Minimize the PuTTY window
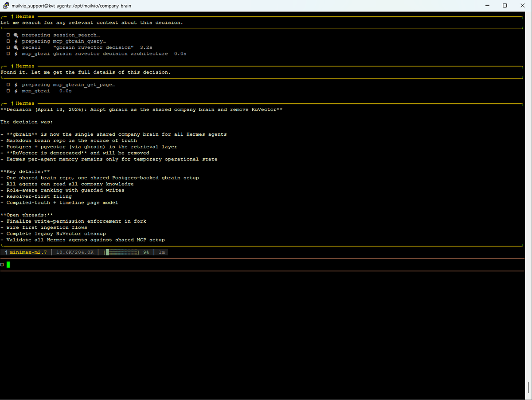This screenshot has height=400, width=532. point(488,6)
